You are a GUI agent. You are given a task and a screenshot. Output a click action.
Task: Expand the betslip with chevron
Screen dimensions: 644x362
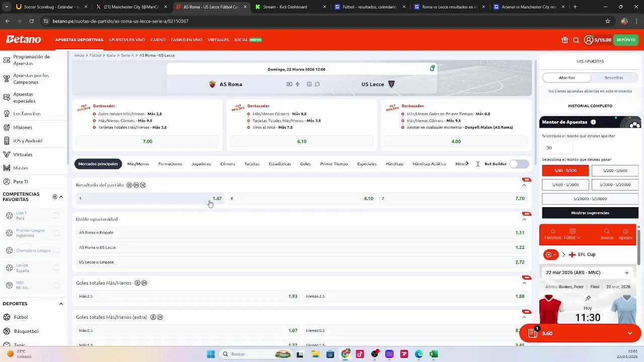pos(629,333)
